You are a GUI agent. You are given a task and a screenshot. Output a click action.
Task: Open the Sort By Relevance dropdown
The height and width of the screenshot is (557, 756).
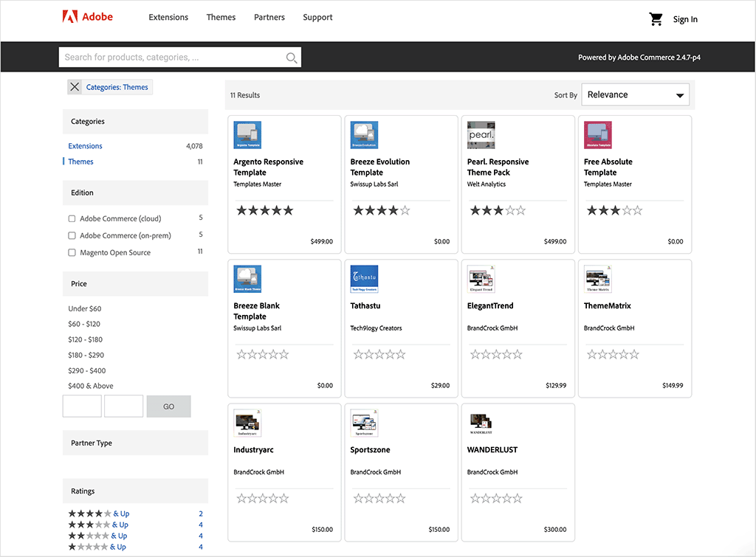pos(635,95)
